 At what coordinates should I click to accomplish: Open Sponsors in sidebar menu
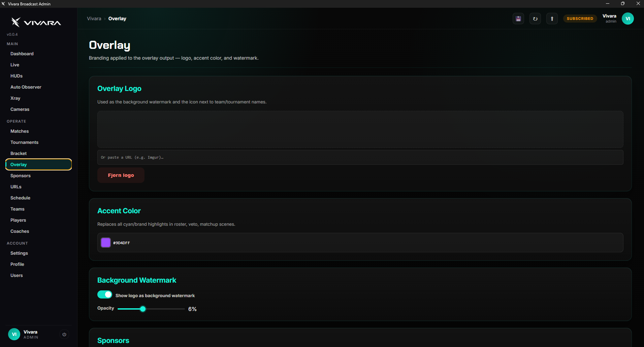[x=39, y=176]
